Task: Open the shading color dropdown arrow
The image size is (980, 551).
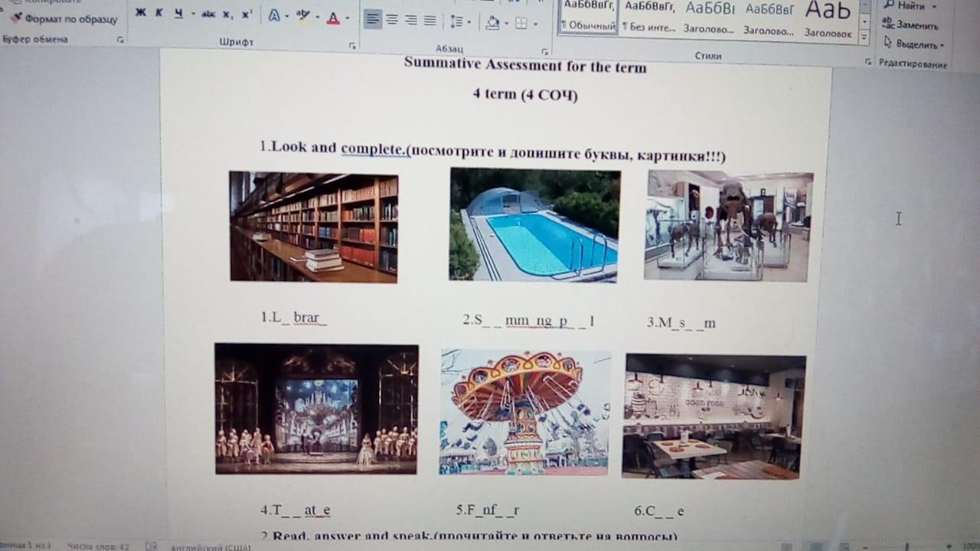Action: pyautogui.click(x=505, y=24)
